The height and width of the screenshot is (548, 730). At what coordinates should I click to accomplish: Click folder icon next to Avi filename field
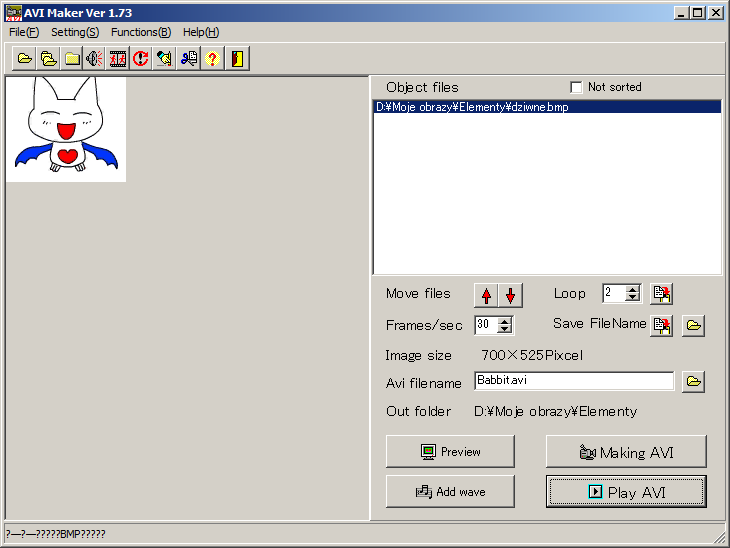(693, 382)
